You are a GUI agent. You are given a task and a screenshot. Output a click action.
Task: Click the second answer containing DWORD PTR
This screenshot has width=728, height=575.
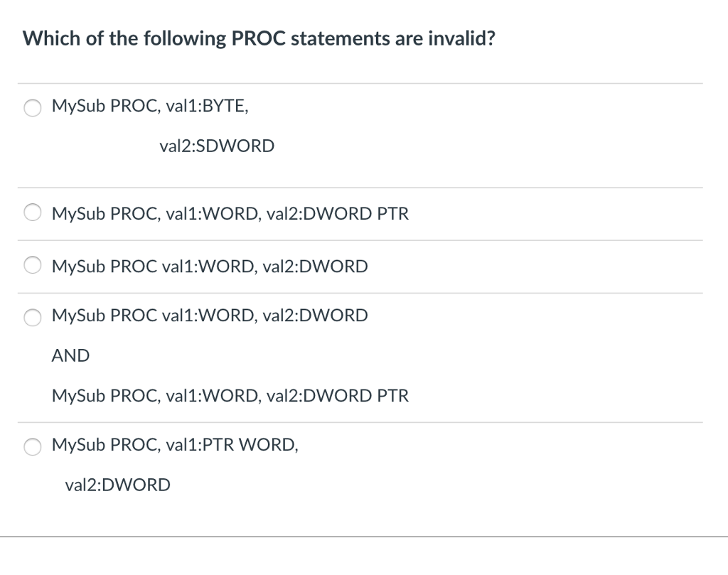click(230, 213)
